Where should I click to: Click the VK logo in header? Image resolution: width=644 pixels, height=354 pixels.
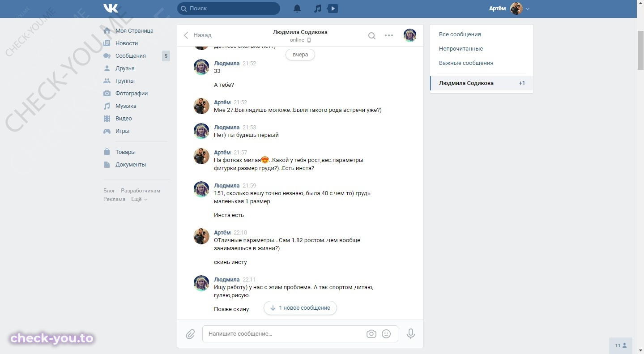111,9
